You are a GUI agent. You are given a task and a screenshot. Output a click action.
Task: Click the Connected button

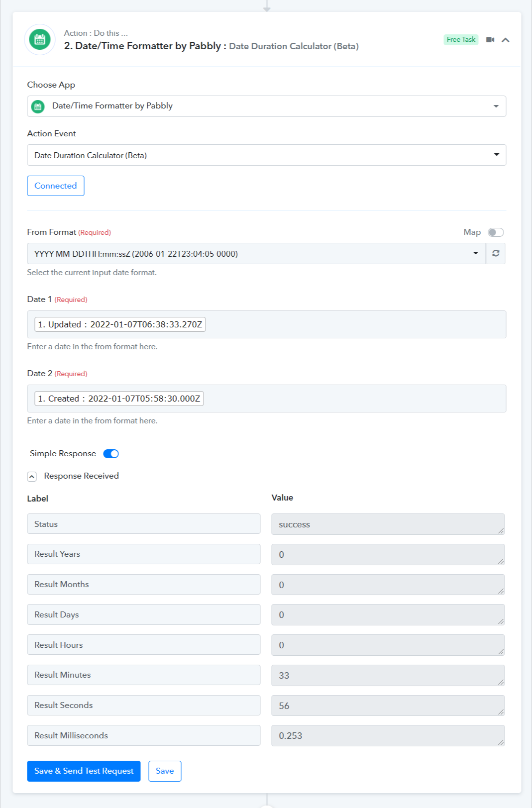point(56,186)
